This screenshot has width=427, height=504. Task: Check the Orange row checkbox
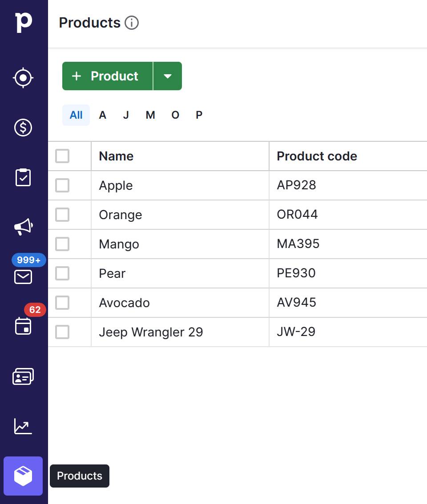[62, 215]
